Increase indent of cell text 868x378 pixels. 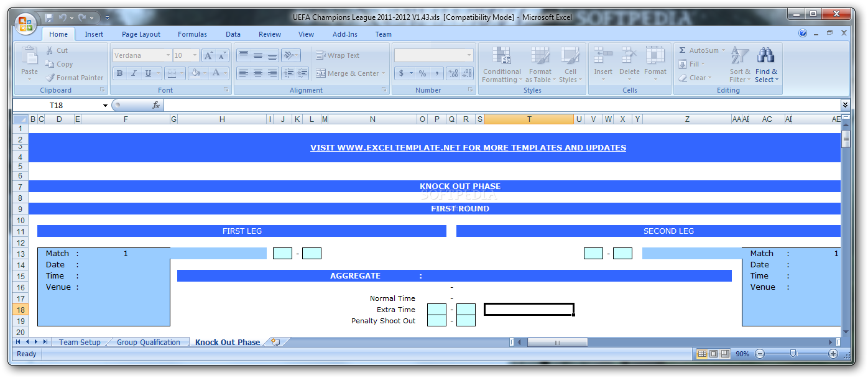click(x=302, y=73)
